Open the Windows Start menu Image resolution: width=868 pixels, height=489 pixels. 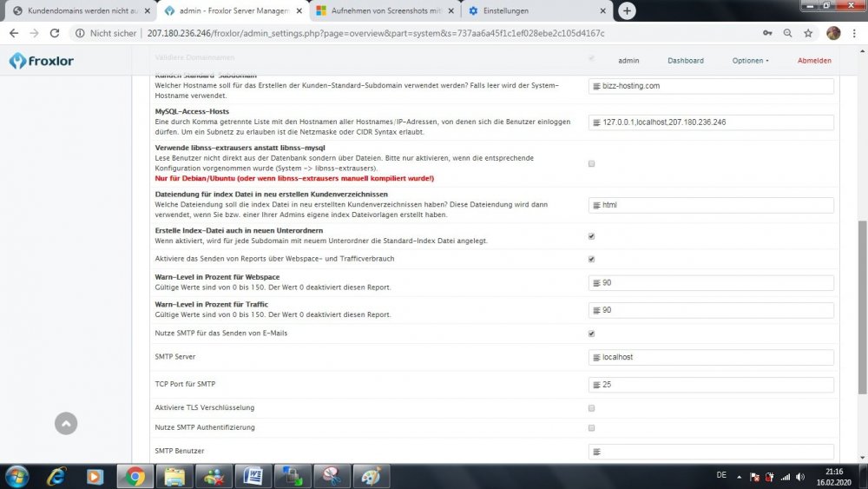pyautogui.click(x=17, y=476)
